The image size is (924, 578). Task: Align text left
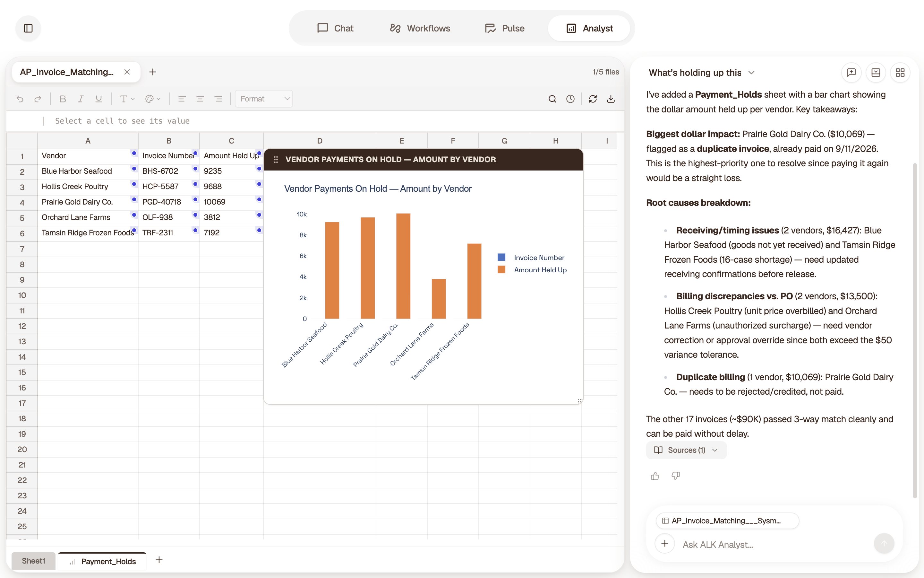point(182,99)
